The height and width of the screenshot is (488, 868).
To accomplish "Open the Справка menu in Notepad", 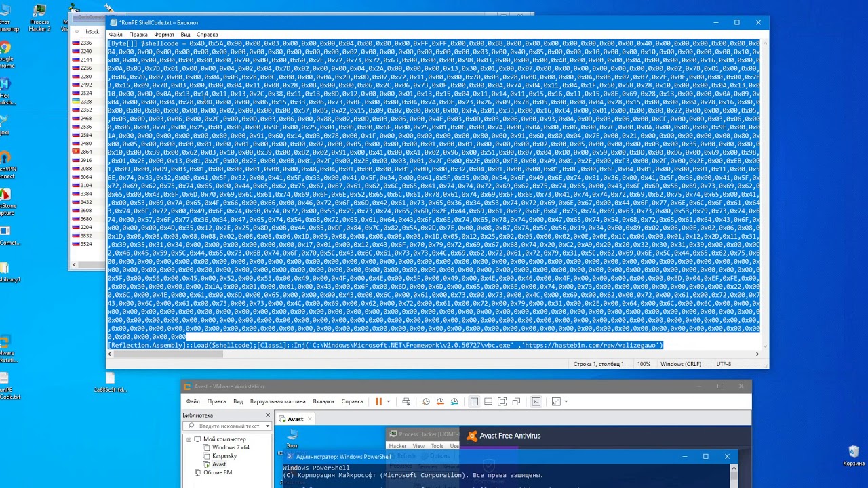I will pos(207,34).
